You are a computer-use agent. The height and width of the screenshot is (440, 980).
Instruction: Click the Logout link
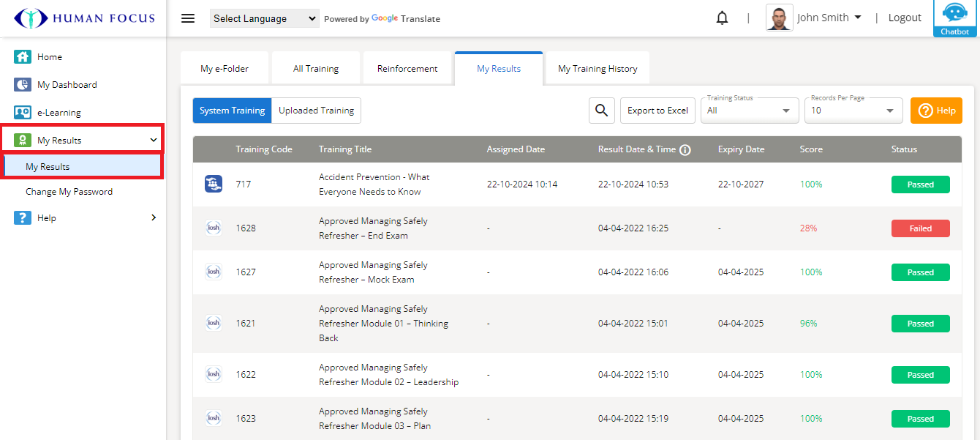point(905,18)
